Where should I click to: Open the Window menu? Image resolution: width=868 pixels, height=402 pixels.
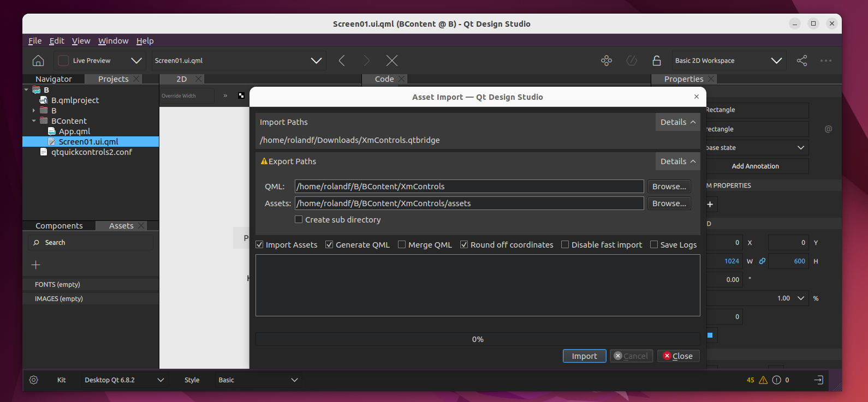pyautogui.click(x=113, y=41)
